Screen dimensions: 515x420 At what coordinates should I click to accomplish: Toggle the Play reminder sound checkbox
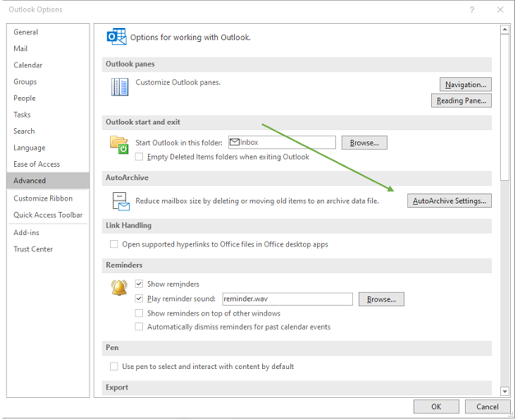tap(139, 298)
